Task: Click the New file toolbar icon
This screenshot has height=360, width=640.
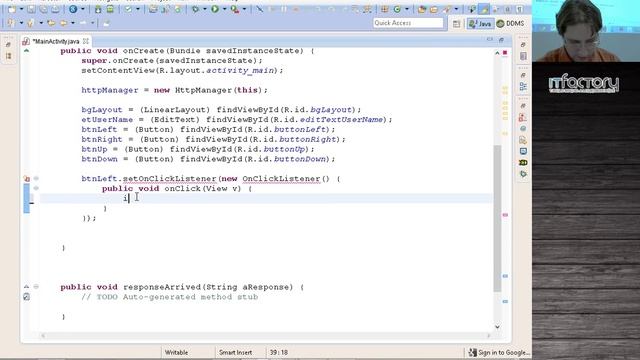Action: (12, 9)
